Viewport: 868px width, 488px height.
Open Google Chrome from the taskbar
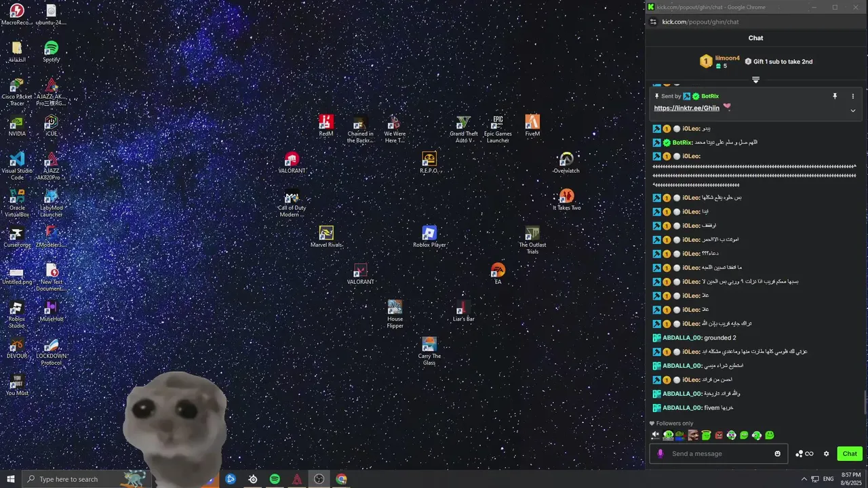341,479
